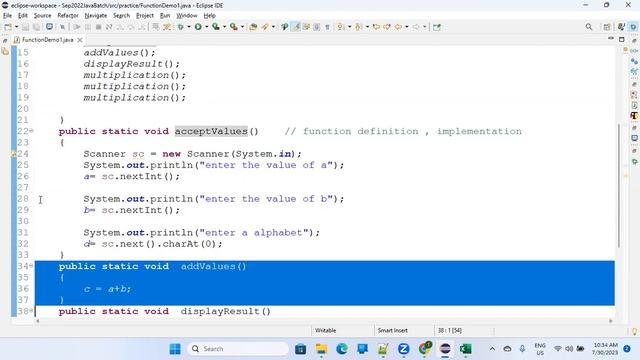Open the Source menu

[42, 16]
